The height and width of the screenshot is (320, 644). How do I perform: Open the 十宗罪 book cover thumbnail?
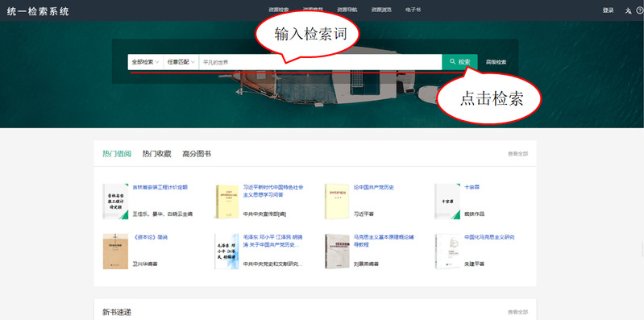pos(447,202)
